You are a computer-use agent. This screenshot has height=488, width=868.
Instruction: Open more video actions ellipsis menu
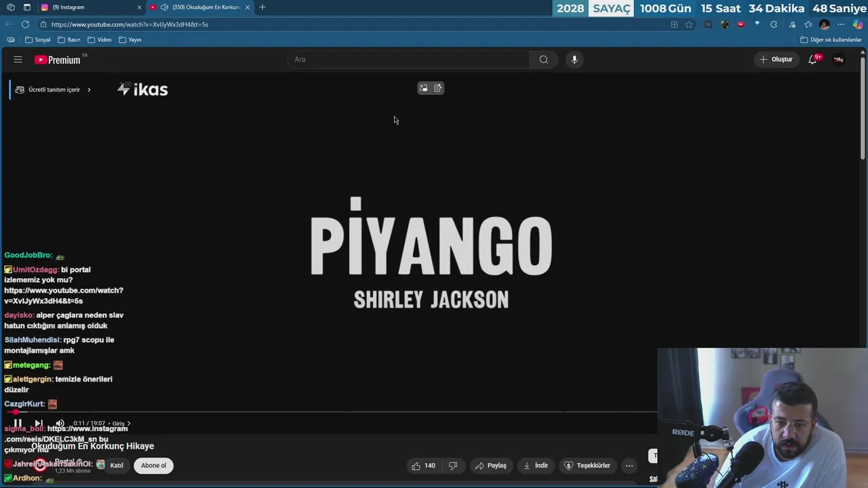coord(629,466)
